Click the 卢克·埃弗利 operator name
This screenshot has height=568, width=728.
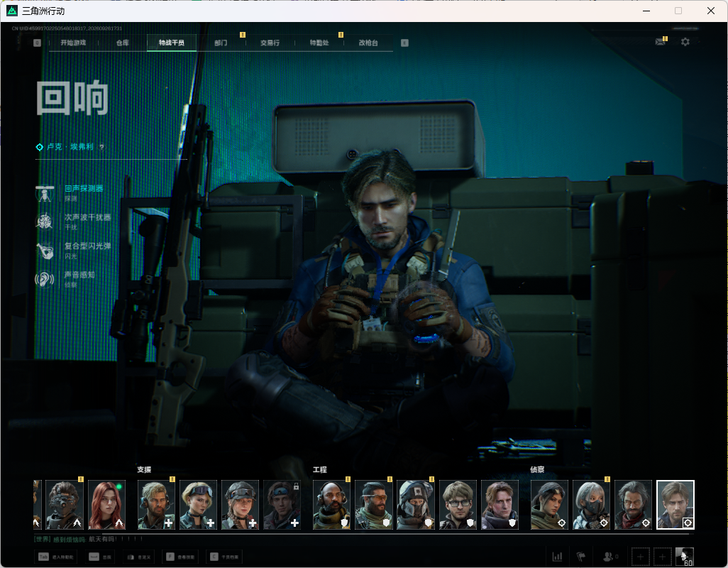tap(70, 147)
